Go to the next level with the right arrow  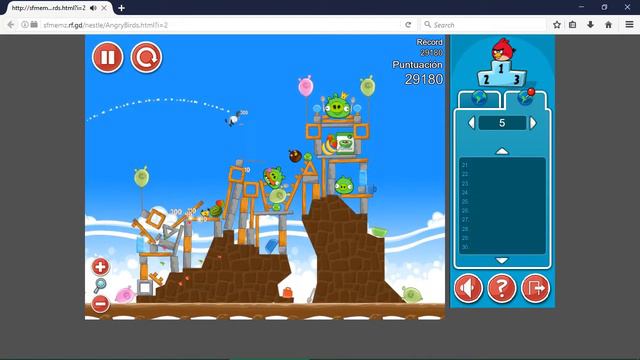point(533,123)
